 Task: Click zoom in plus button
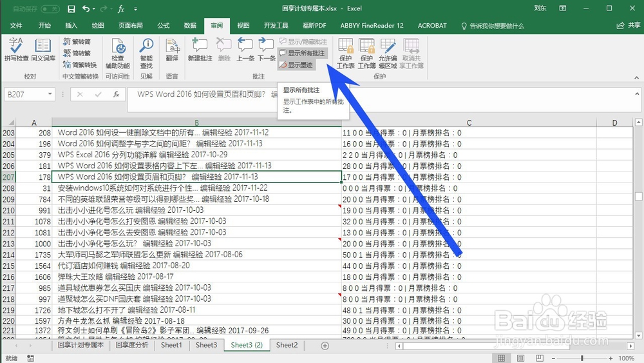[x=611, y=358]
